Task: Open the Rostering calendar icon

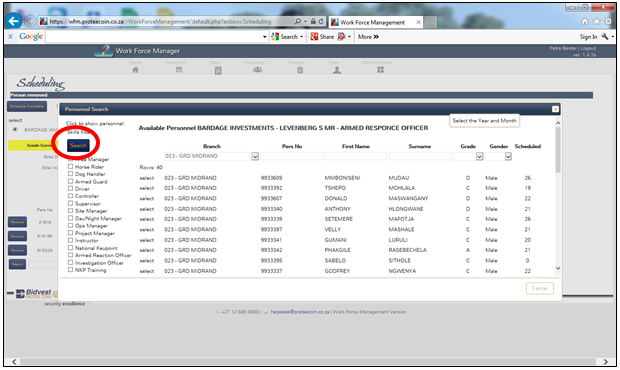Action: click(x=179, y=70)
